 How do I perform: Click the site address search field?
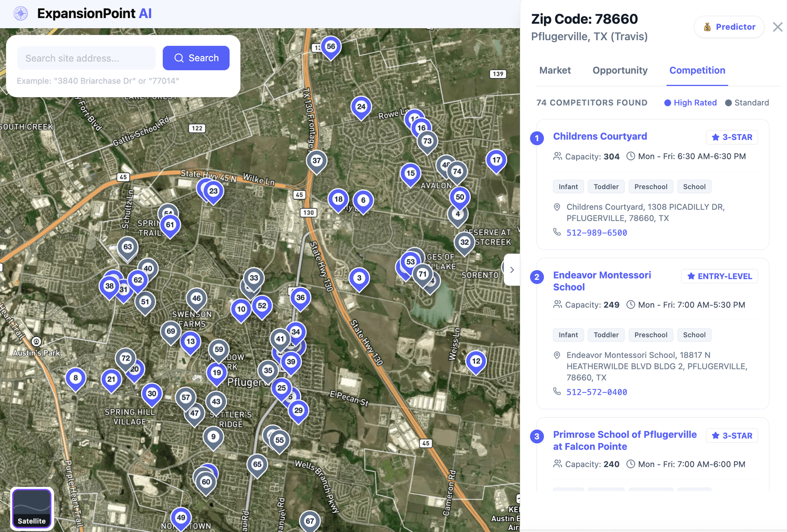pos(86,58)
